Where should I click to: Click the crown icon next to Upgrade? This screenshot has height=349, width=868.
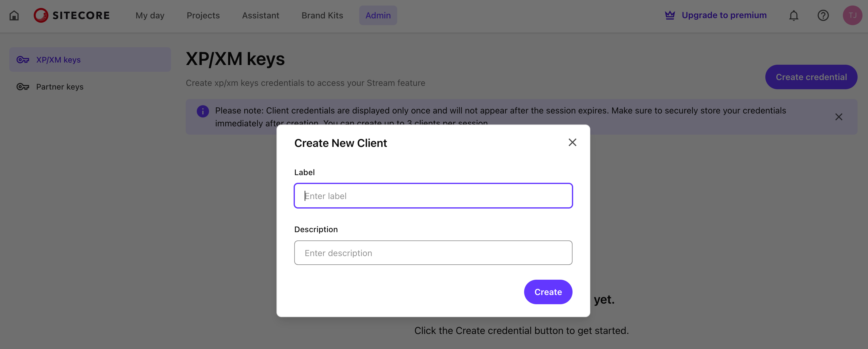(x=670, y=15)
